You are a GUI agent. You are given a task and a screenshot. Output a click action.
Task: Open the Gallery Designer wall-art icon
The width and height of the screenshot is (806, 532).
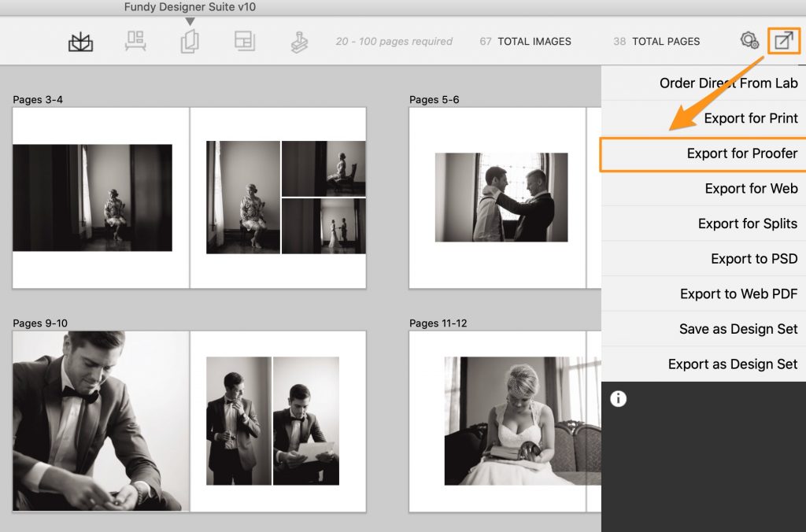pyautogui.click(x=135, y=41)
